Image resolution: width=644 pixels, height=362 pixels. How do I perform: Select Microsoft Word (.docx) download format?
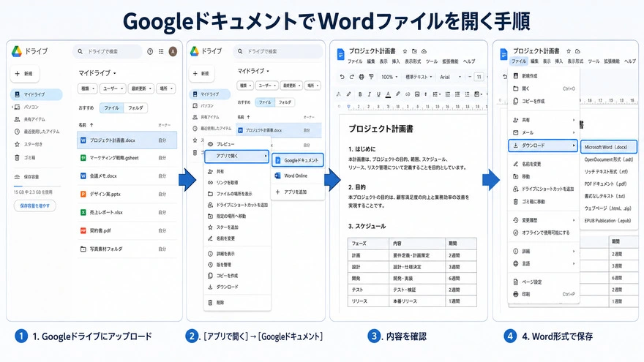pyautogui.click(x=609, y=147)
